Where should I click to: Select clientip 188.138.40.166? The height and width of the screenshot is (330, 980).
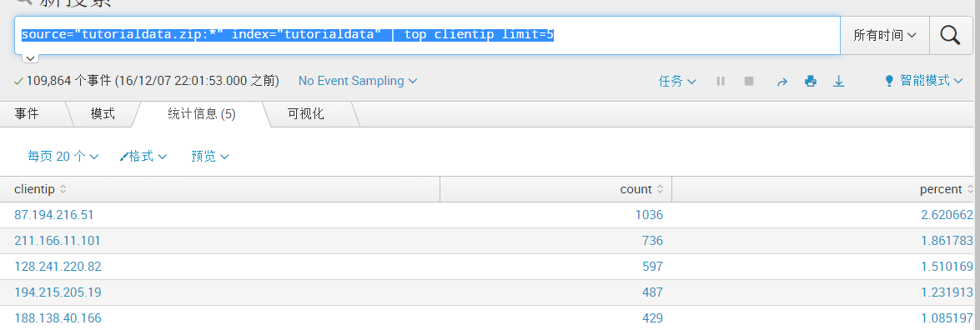pos(58,318)
